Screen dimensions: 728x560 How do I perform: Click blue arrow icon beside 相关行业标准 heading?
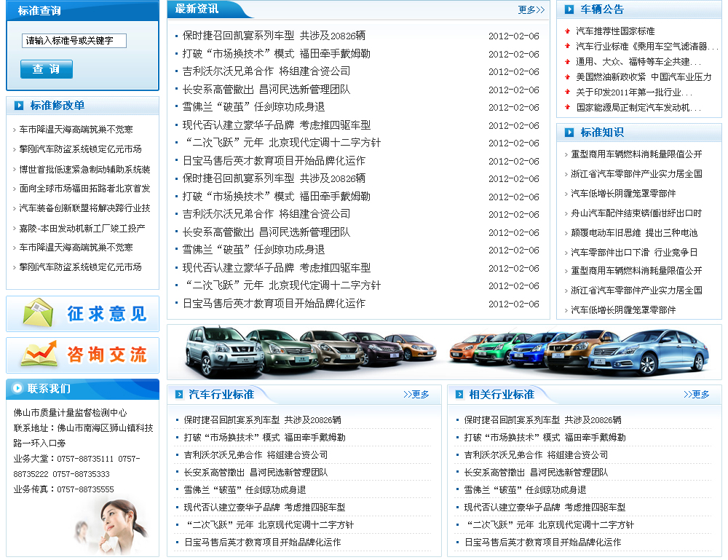pos(459,395)
